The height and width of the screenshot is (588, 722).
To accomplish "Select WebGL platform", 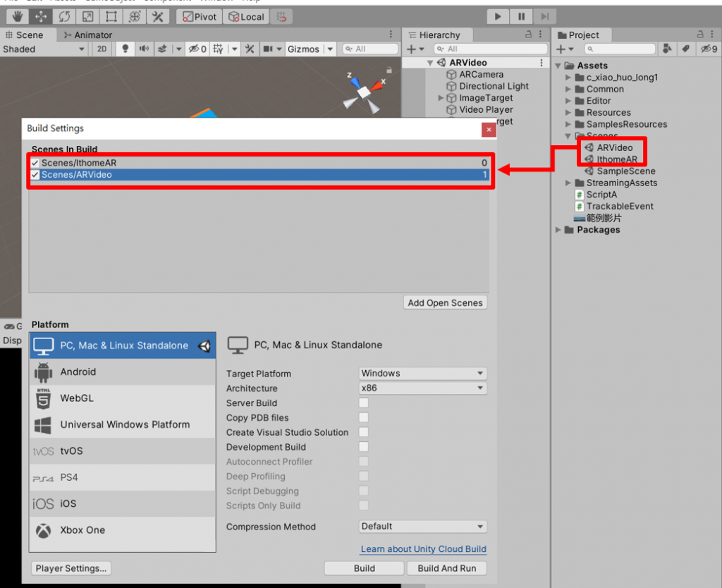I will pos(123,398).
